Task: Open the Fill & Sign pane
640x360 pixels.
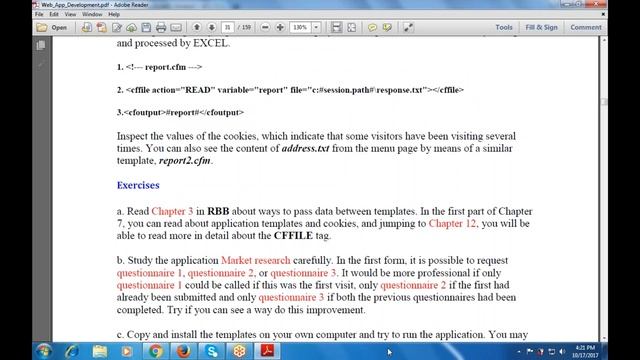Action: point(541,27)
